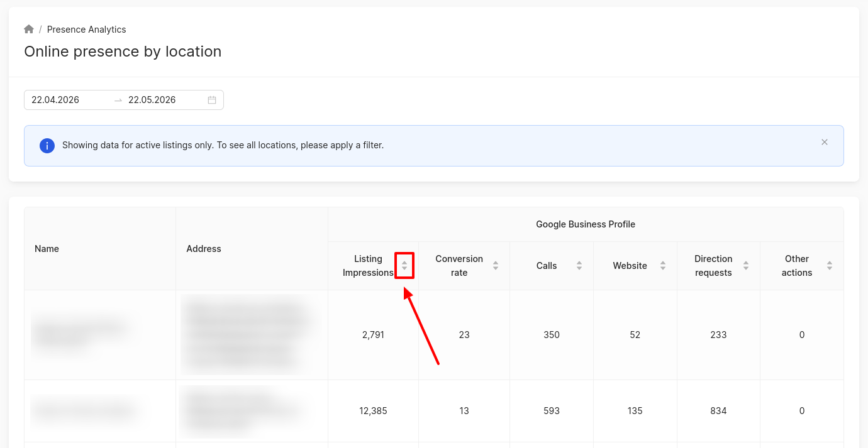Sort Direction requests column arrows
868x448 pixels.
coord(746,266)
